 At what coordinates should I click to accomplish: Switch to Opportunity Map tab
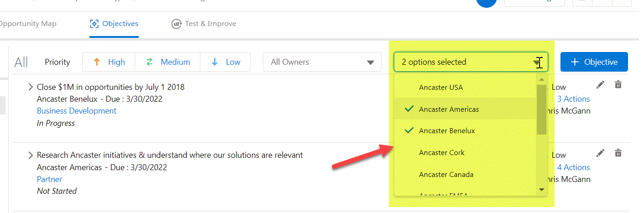28,24
